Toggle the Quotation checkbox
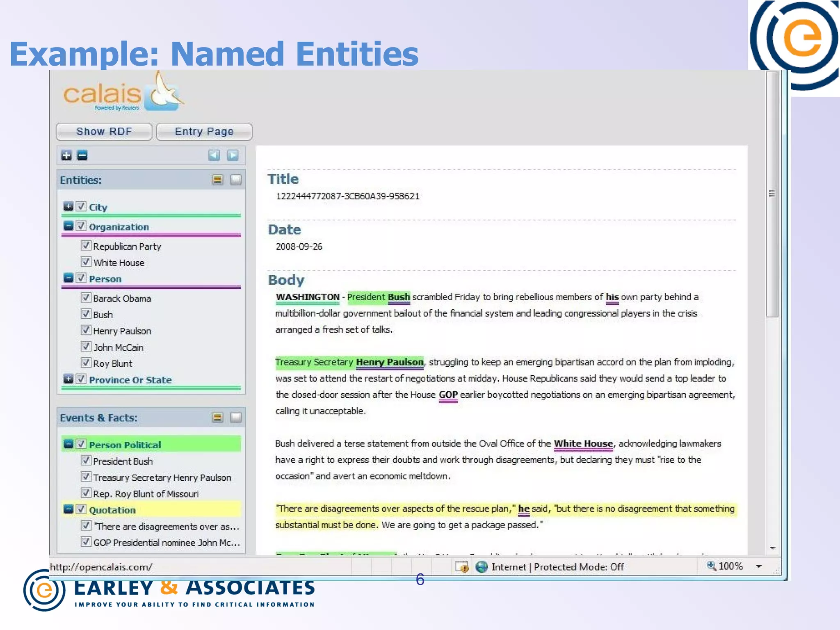 (81, 509)
